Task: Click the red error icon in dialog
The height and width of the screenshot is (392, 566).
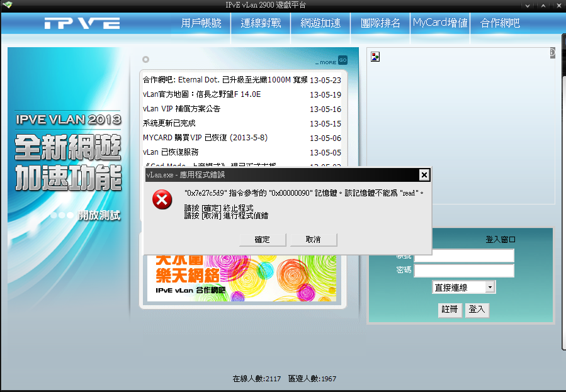Action: coord(162,199)
